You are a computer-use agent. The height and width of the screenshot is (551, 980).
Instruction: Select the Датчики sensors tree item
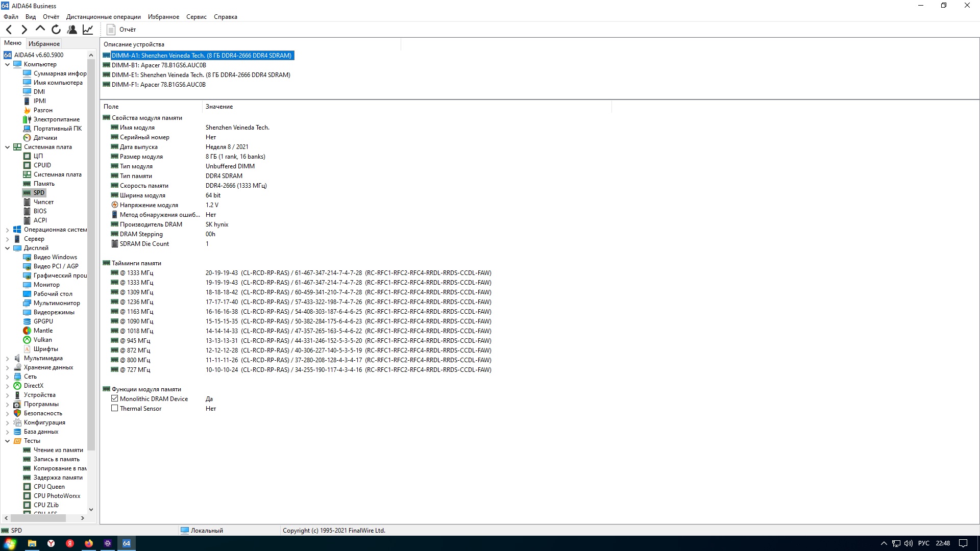pyautogui.click(x=45, y=138)
